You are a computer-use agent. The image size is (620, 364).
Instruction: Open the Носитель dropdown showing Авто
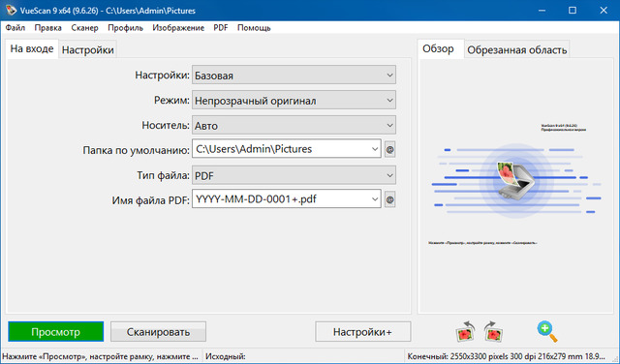tap(294, 125)
